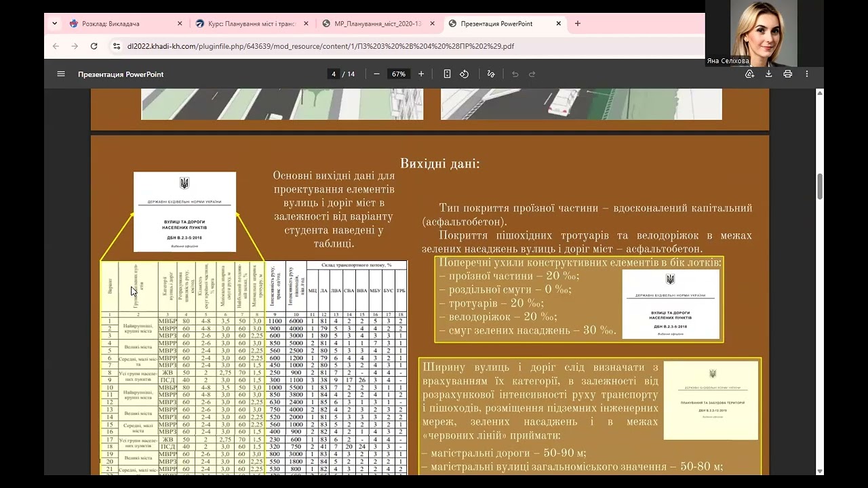Rotate the document counterclockwise
Viewport: 868px width, 488px height.
pos(465,74)
